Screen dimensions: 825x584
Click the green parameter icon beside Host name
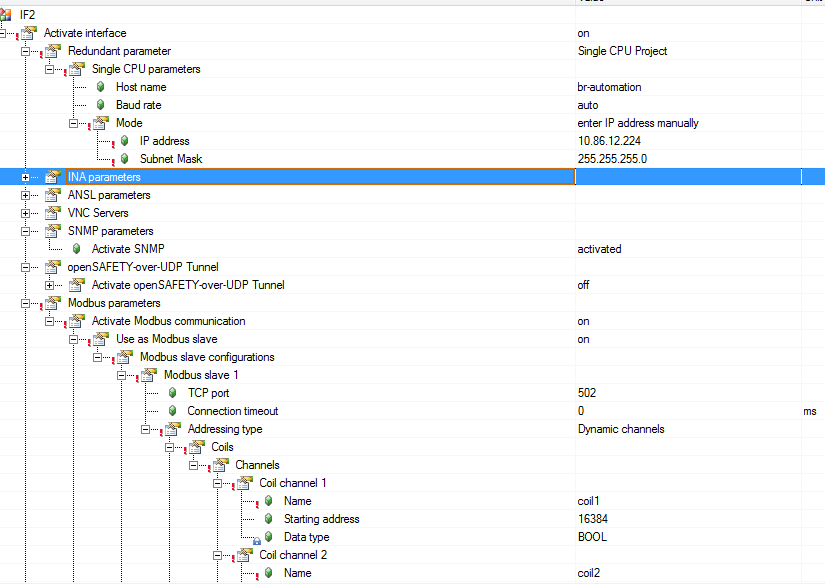click(x=99, y=87)
